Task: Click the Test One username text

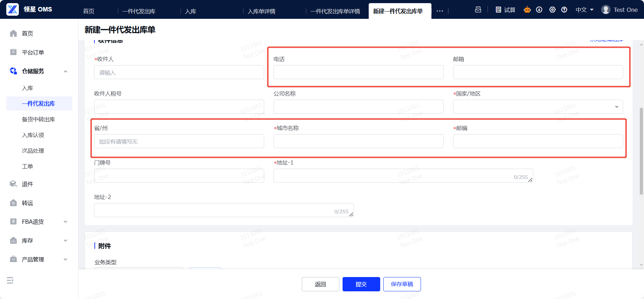Action: [626, 10]
